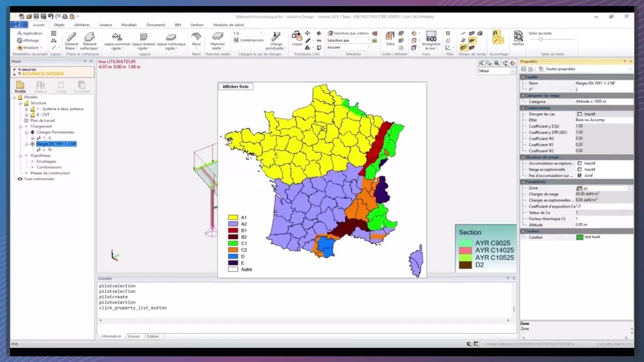Screen dimensions: 644x362
Task: Click Enregistrer la vue icon
Action: [x=431, y=36]
